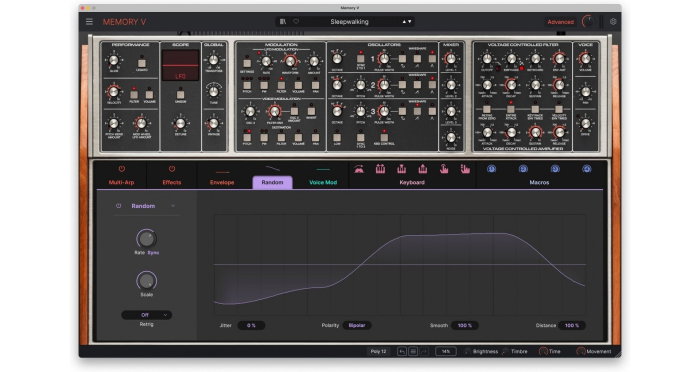Open the Effects tab
Viewport: 700px width, 372px height.
[172, 182]
